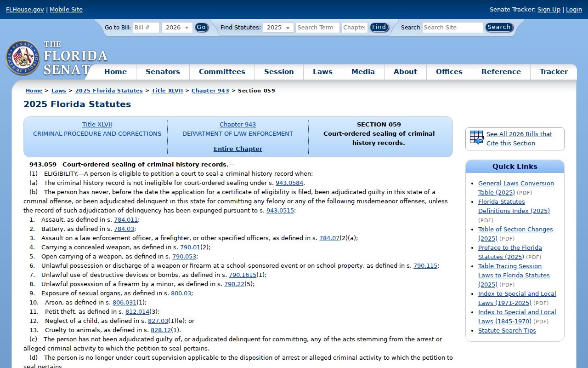Click statute link 790.053
Screen dimensions: 588x368
pos(184,257)
